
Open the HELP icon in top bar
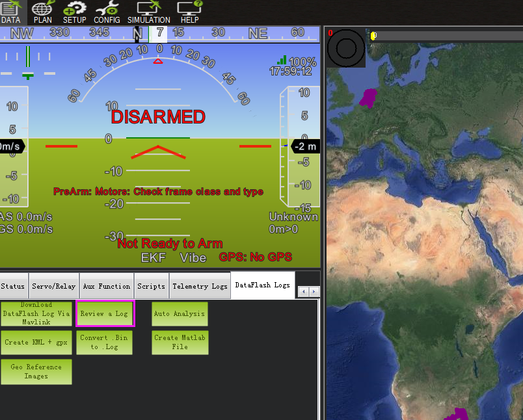click(189, 12)
